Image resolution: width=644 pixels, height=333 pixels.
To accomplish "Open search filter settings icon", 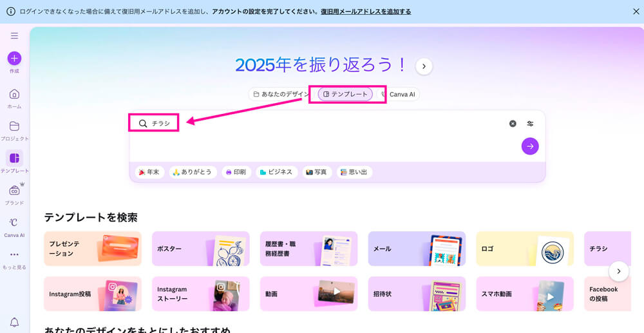I will (x=530, y=124).
